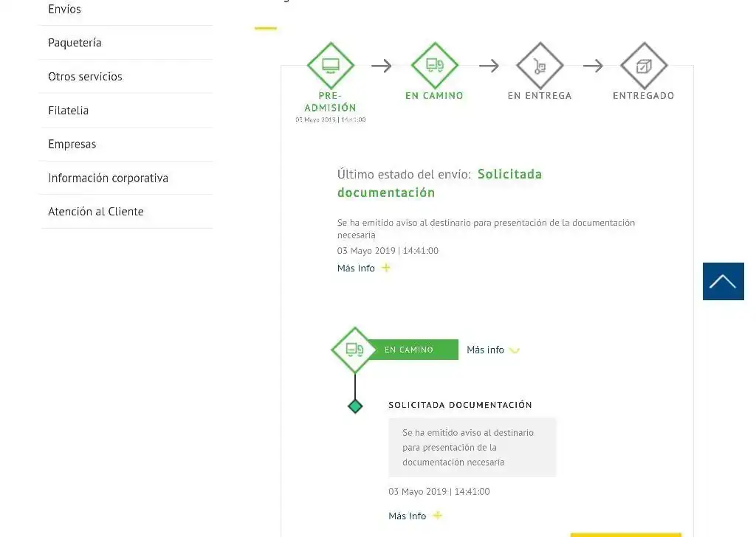Screen dimensions: 756x537
Task: Click the Pre-admisión monitor diamond icon
Action: [331, 66]
